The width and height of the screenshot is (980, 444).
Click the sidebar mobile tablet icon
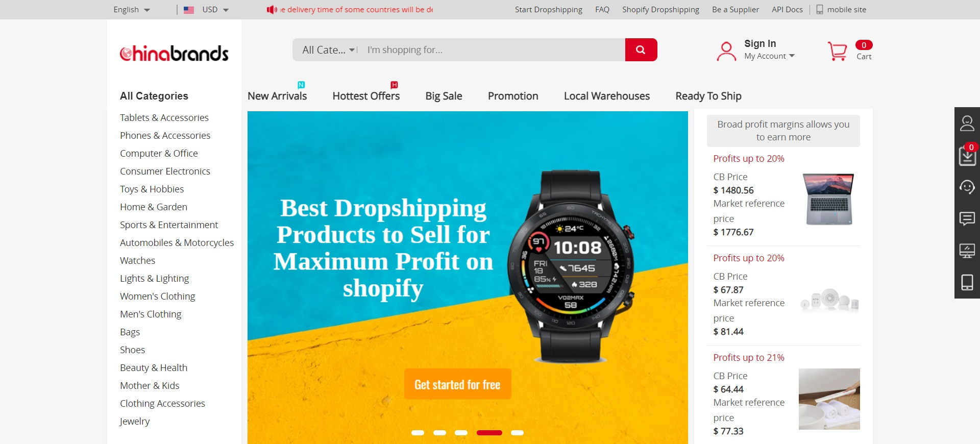point(967,282)
